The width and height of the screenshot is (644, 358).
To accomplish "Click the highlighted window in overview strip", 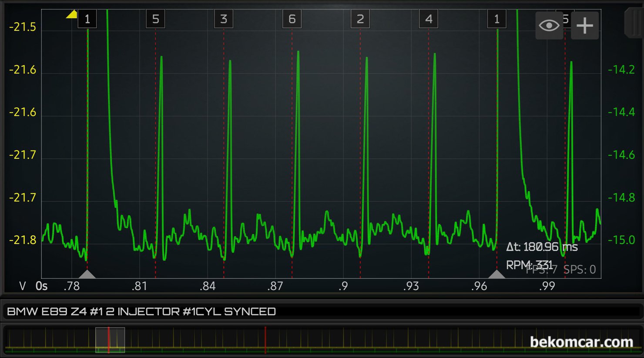I will pyautogui.click(x=110, y=340).
